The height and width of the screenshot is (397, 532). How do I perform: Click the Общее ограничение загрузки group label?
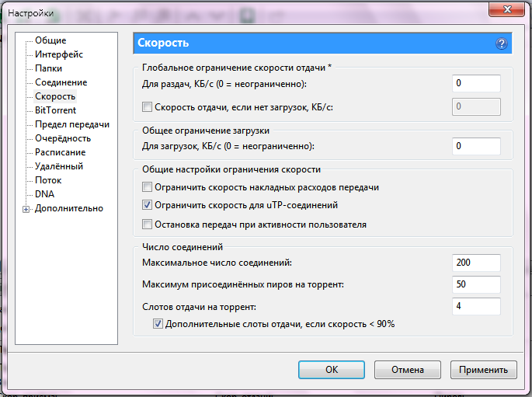[206, 131]
